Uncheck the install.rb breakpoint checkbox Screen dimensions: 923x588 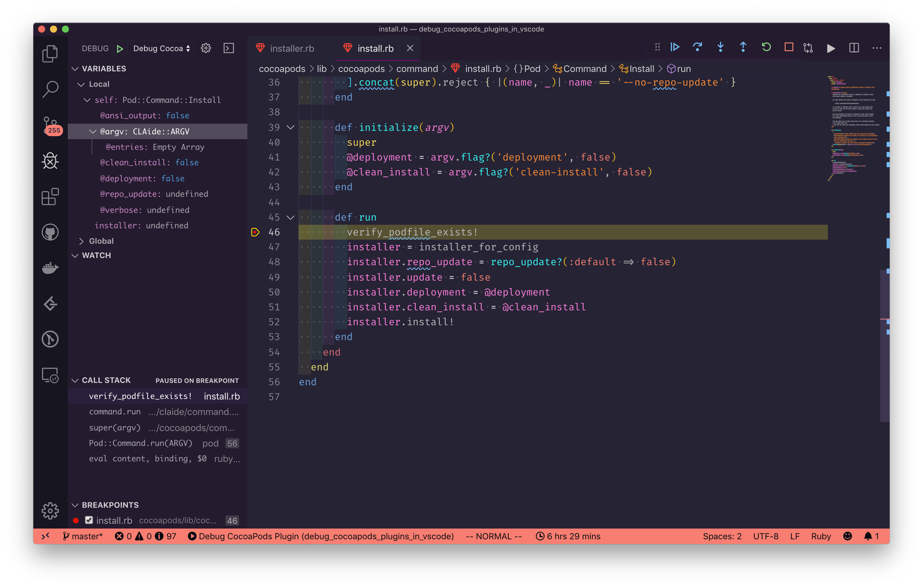click(89, 520)
